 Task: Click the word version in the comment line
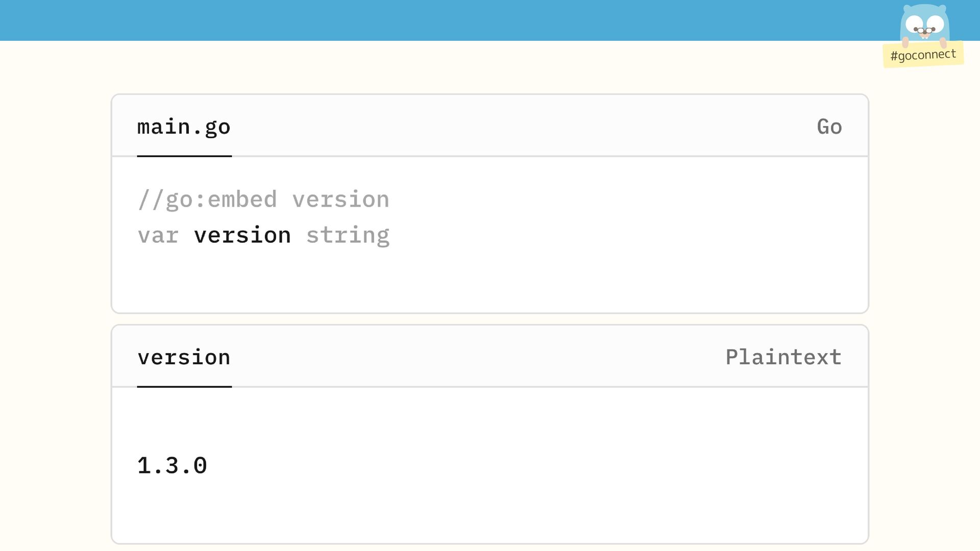pyautogui.click(x=340, y=199)
